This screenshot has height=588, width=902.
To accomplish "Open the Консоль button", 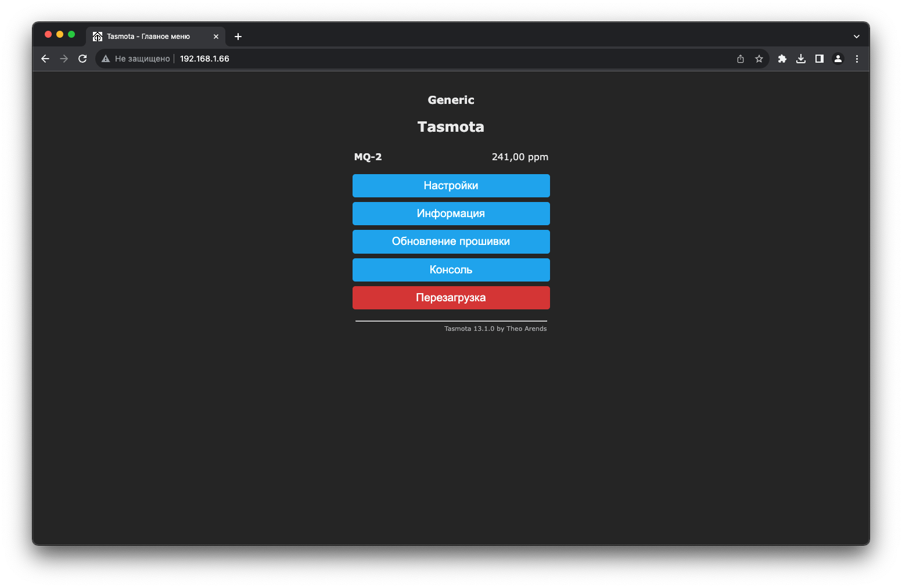I will point(451,270).
